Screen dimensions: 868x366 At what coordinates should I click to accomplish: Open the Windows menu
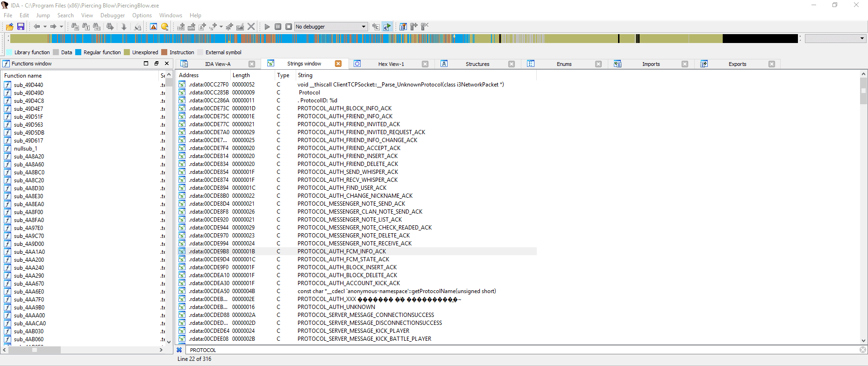pos(171,15)
